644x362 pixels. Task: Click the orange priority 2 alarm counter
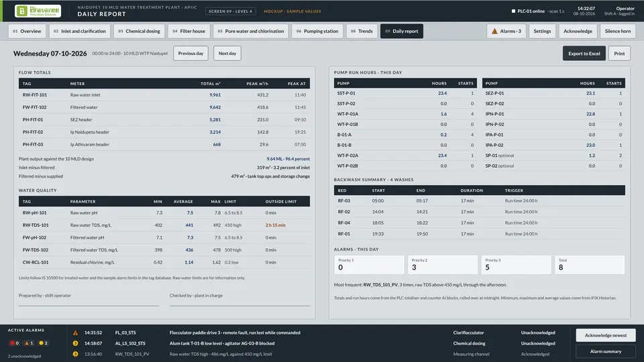point(29,343)
